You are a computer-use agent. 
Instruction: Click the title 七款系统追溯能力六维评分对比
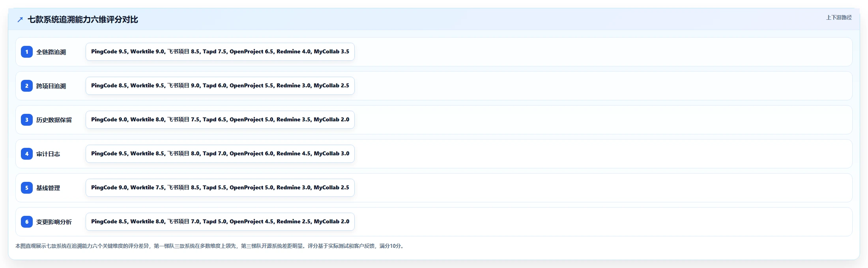[x=83, y=20]
